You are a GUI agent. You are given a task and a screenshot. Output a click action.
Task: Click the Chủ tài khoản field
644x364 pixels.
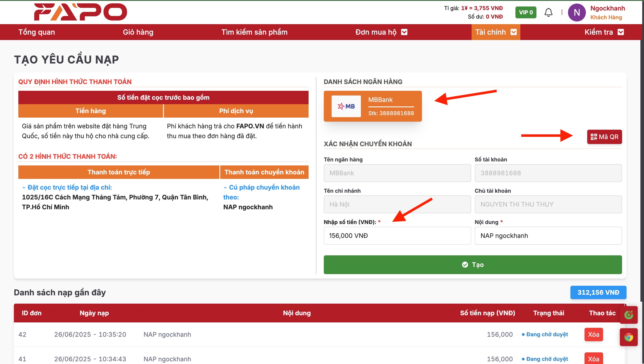pos(548,204)
